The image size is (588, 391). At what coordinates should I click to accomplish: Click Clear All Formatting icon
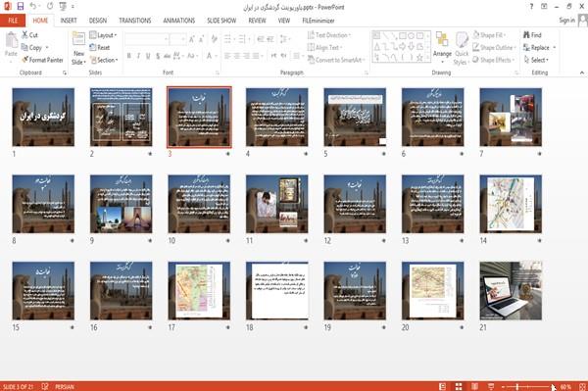coord(214,38)
